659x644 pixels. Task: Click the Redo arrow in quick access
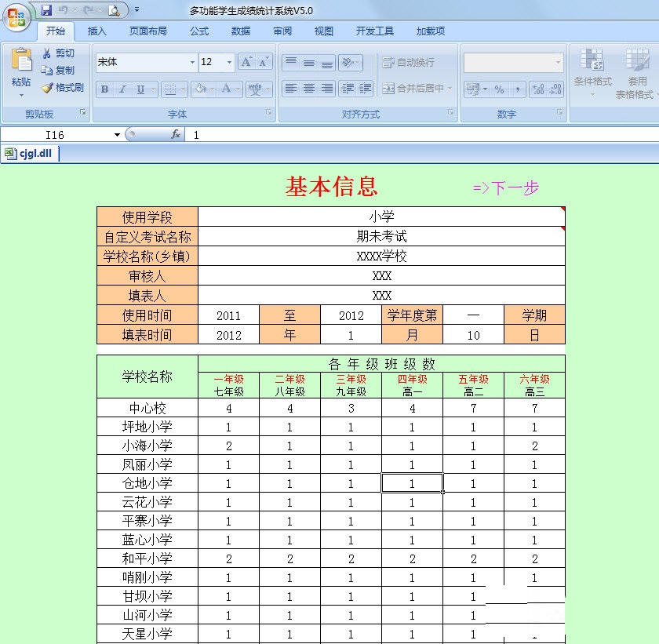(88, 9)
